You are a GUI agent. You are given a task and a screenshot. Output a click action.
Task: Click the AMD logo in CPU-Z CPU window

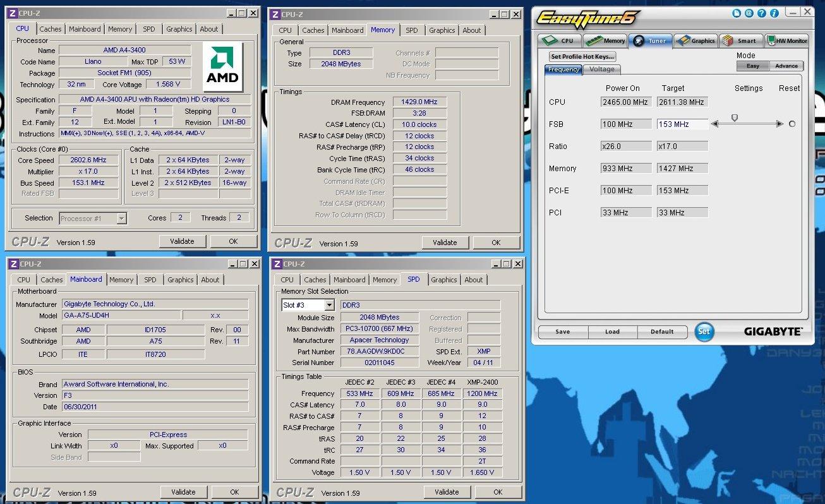pos(222,66)
